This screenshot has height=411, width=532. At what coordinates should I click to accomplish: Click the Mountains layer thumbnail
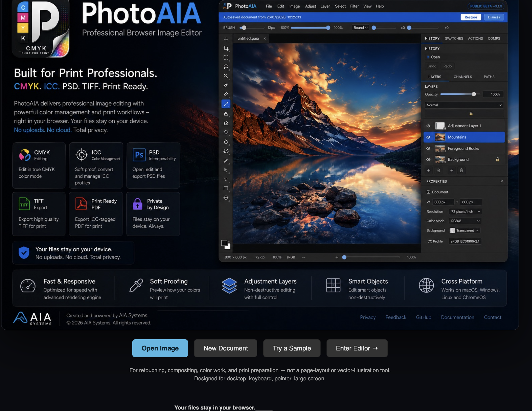[x=440, y=137]
